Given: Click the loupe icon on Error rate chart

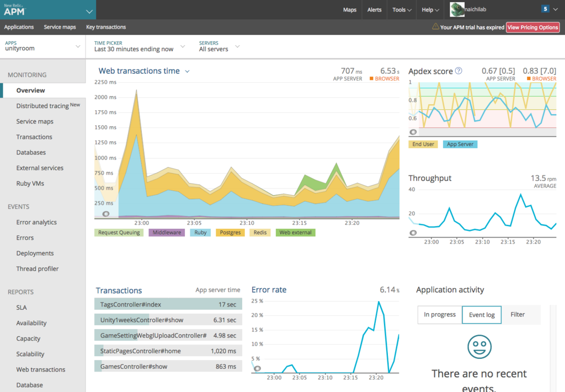Looking at the screenshot, I should (257, 369).
